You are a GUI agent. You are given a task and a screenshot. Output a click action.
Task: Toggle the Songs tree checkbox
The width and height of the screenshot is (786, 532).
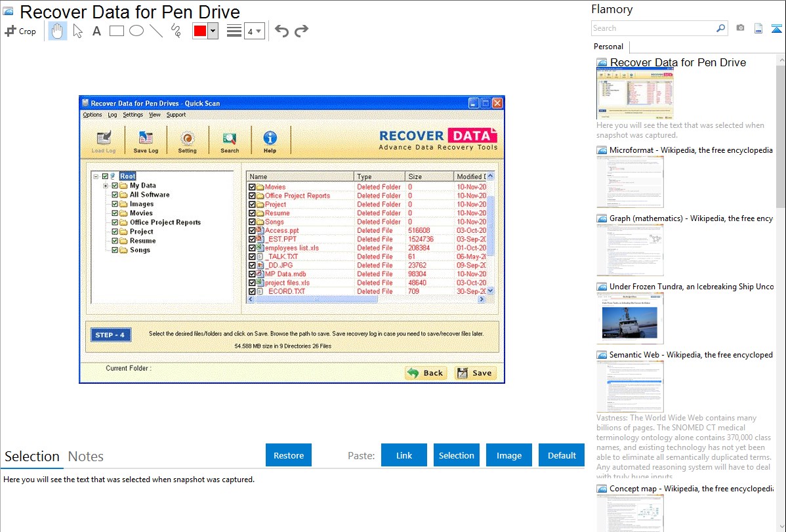[x=115, y=250]
